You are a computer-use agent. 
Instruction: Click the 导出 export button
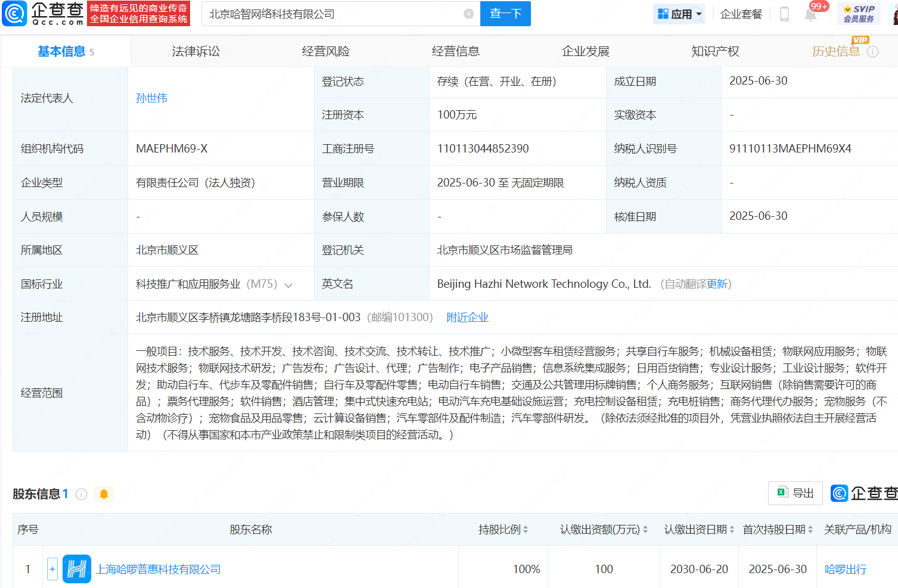click(x=795, y=493)
